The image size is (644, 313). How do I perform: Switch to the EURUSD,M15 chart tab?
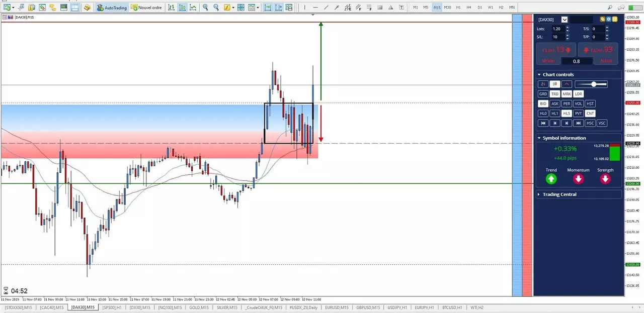[337, 307]
